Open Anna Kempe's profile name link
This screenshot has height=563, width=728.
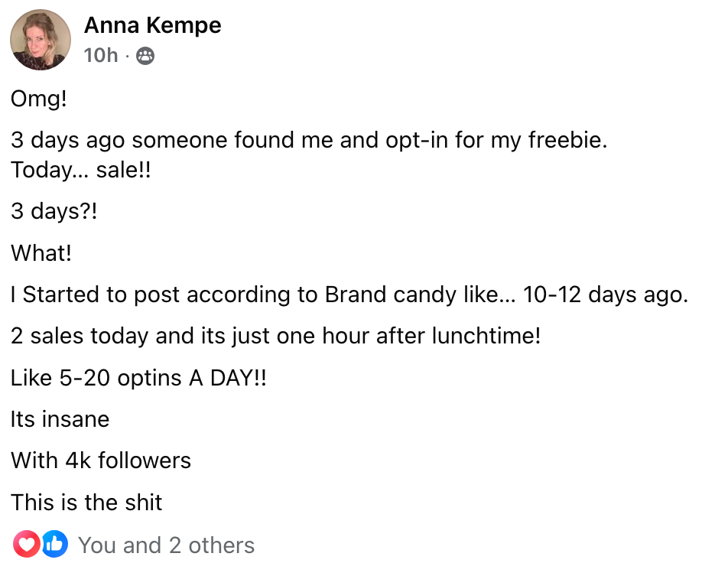(x=152, y=25)
